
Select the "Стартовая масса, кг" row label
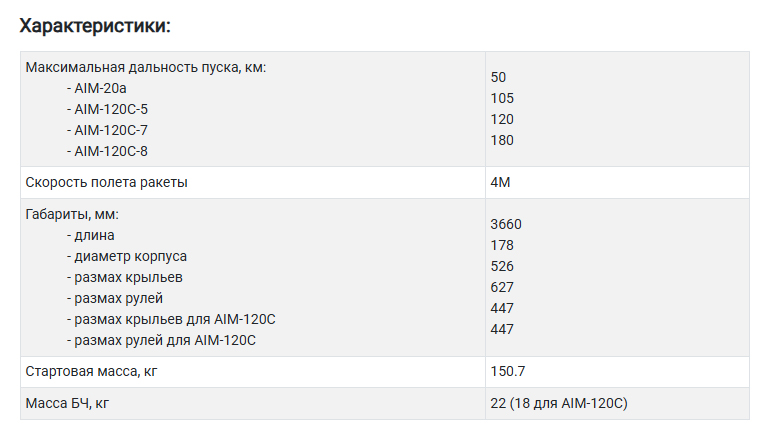[91, 372]
